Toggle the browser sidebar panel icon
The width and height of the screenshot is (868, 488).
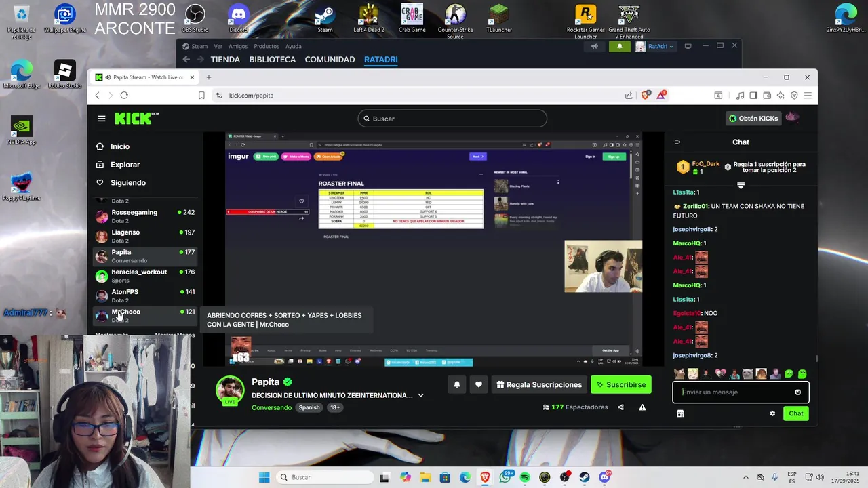click(754, 96)
